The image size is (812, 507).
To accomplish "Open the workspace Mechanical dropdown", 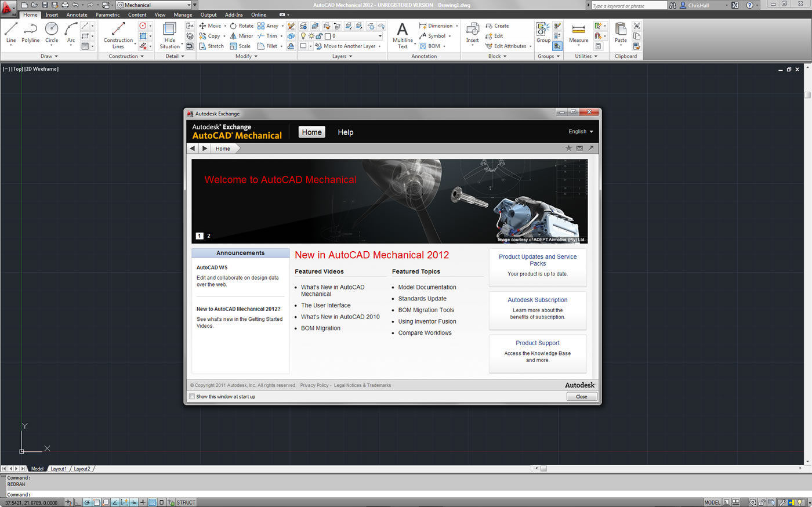I will pos(154,5).
